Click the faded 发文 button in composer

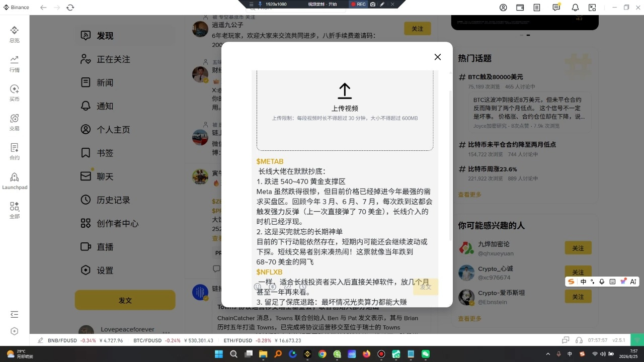pyautogui.click(x=426, y=287)
